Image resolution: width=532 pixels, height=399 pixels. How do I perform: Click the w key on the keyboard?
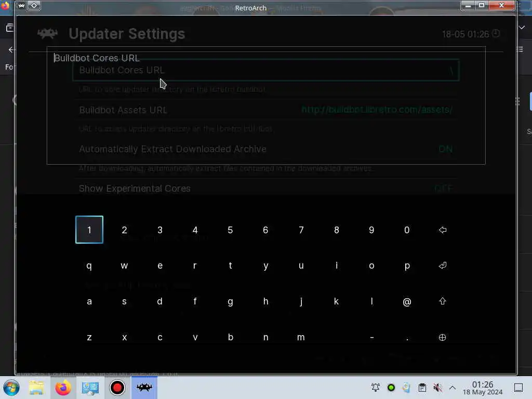[125, 265]
